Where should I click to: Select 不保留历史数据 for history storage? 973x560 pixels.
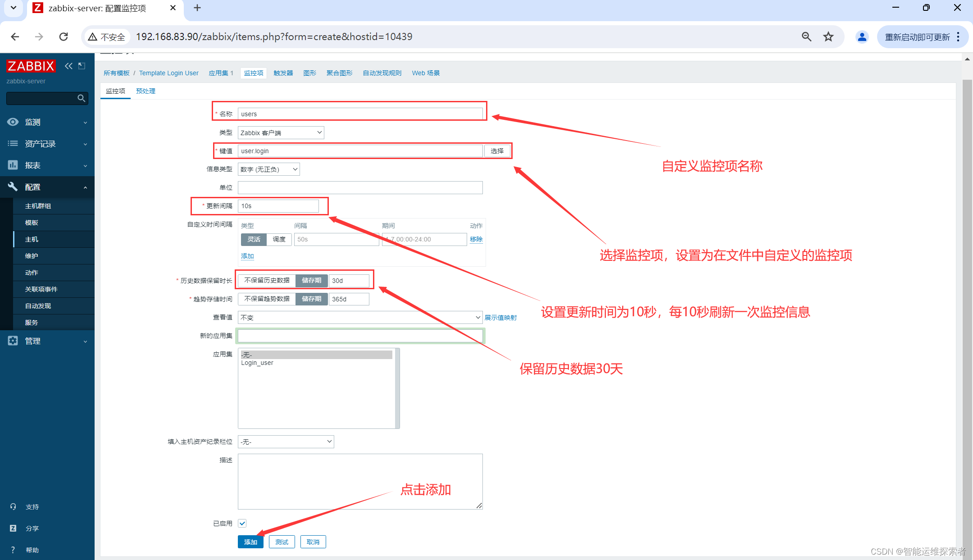[267, 281]
